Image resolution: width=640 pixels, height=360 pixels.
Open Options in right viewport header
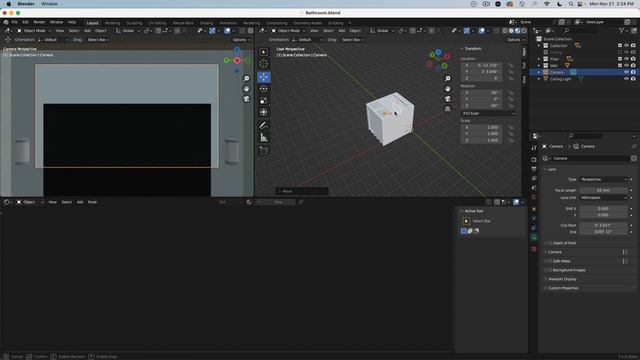(515, 40)
